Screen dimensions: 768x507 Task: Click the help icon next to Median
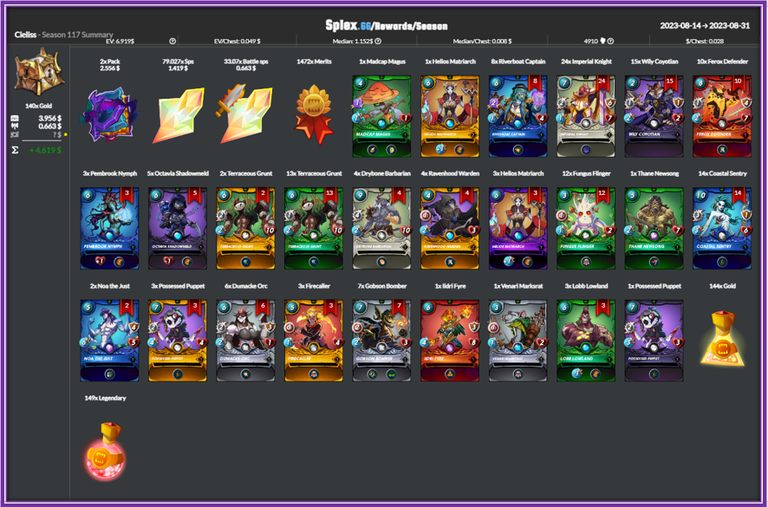tap(379, 42)
